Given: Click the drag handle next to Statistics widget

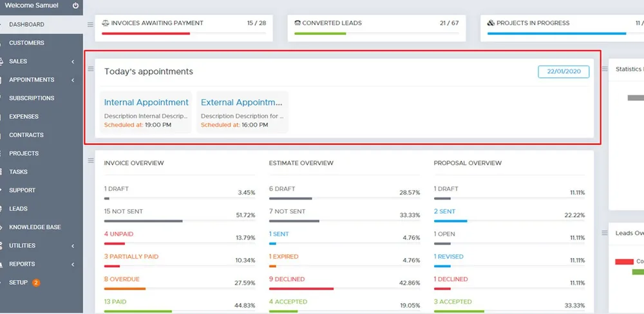Looking at the screenshot, I should tap(605, 69).
